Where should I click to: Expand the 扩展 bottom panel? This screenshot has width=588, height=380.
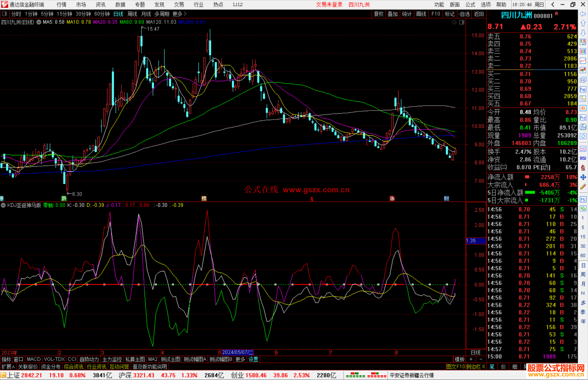click(8, 367)
